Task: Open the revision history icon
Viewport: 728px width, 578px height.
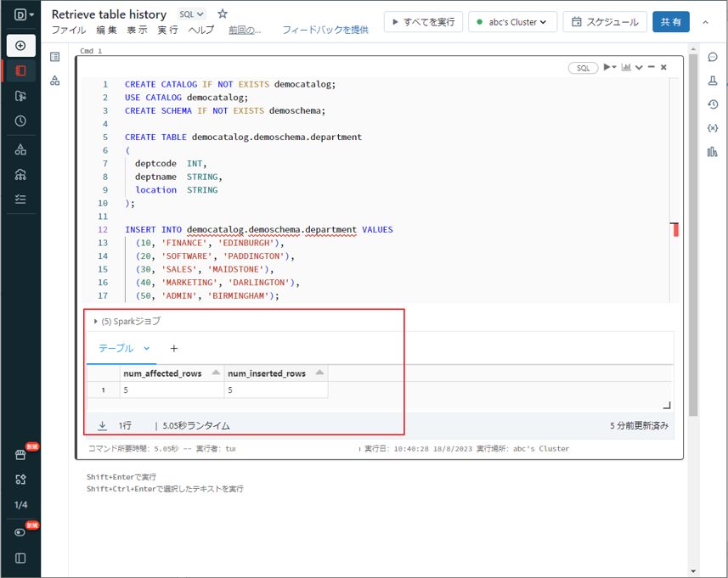Action: [712, 104]
